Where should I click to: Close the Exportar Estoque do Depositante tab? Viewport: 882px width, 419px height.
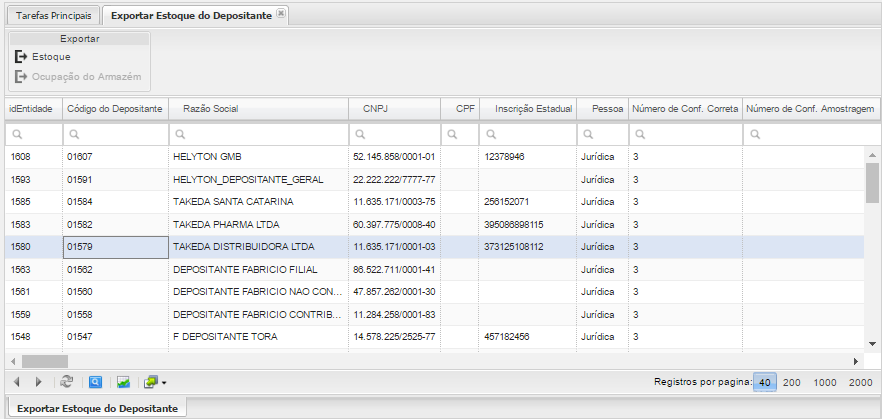[281, 14]
